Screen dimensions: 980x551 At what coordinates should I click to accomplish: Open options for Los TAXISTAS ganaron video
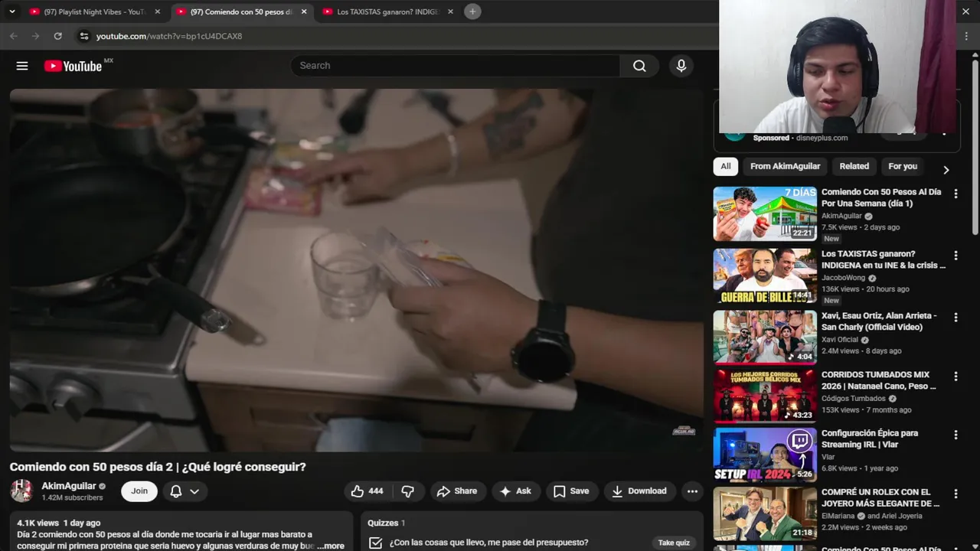click(x=955, y=256)
